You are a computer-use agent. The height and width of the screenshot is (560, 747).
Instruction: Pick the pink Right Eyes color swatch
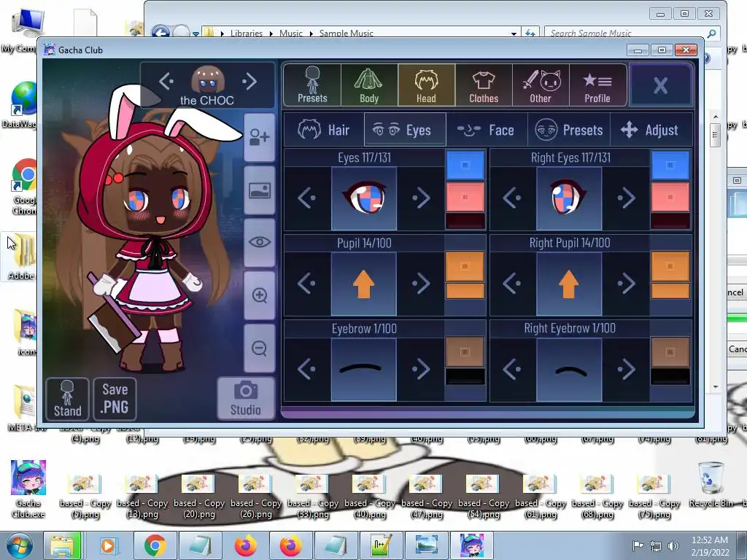tap(670, 197)
